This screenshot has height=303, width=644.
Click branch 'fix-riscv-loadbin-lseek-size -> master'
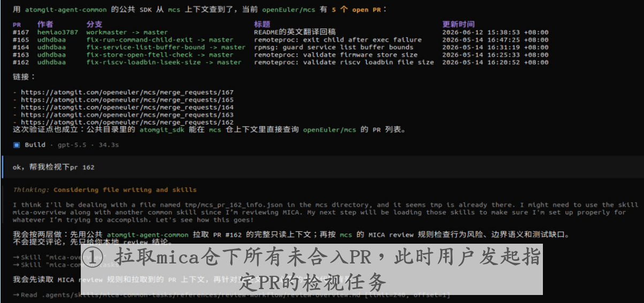[164, 62]
